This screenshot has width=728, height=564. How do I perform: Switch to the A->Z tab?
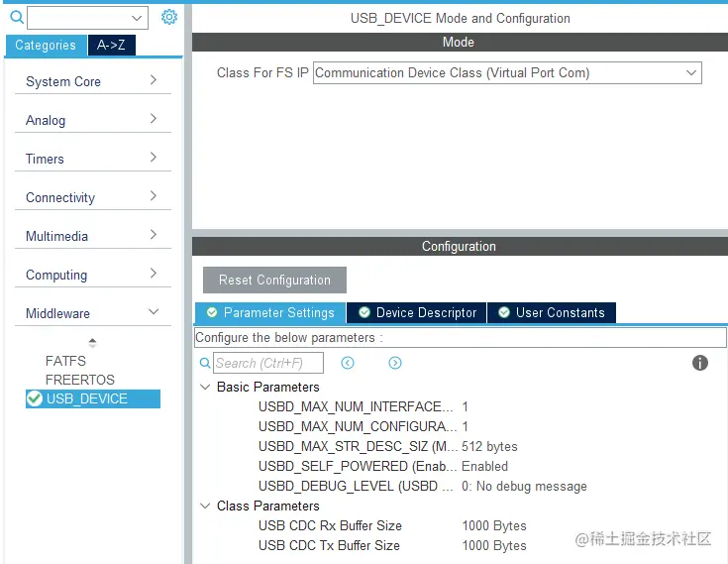[111, 45]
